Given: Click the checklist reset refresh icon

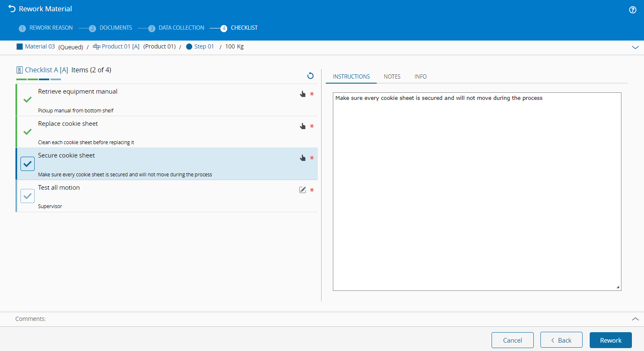Looking at the screenshot, I should [x=310, y=76].
